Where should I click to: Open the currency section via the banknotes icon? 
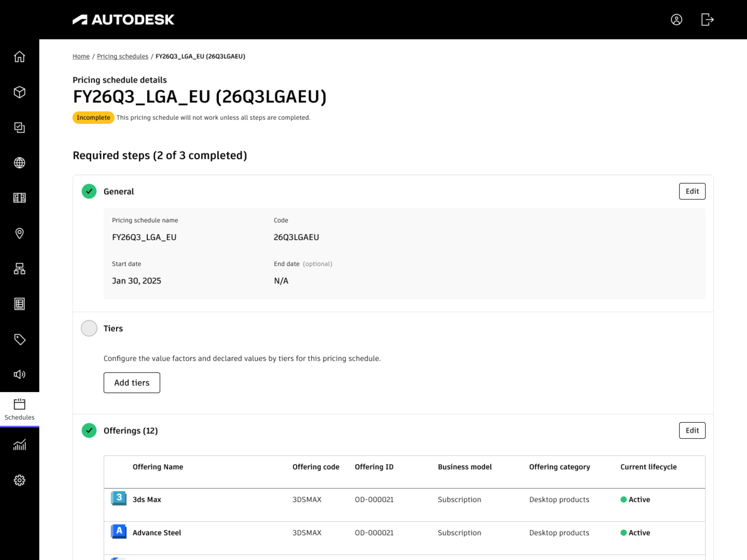pos(20,198)
